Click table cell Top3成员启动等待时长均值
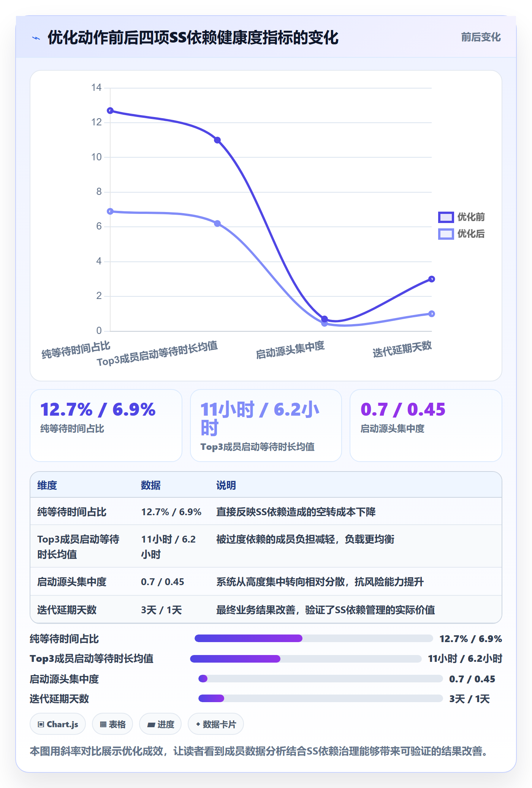This screenshot has width=532, height=788. click(78, 547)
